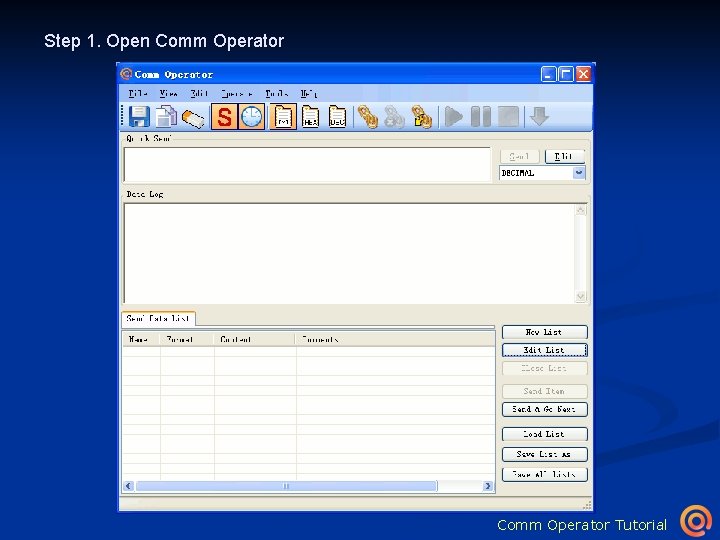Click the window resize grip corner
This screenshot has height=540, width=720.
click(587, 505)
